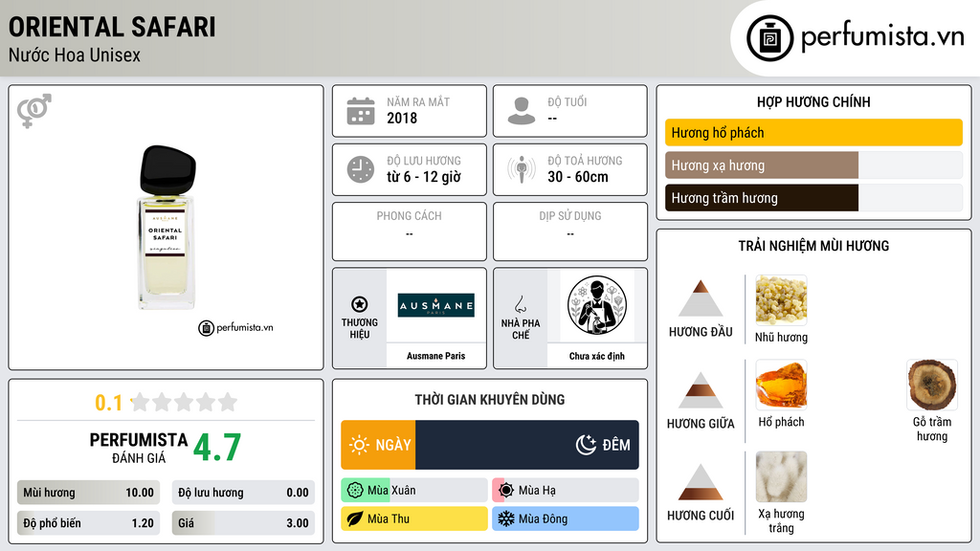The image size is (980, 551).
Task: Click the Nước Hoa Unisex subtitle
Action: (75, 55)
